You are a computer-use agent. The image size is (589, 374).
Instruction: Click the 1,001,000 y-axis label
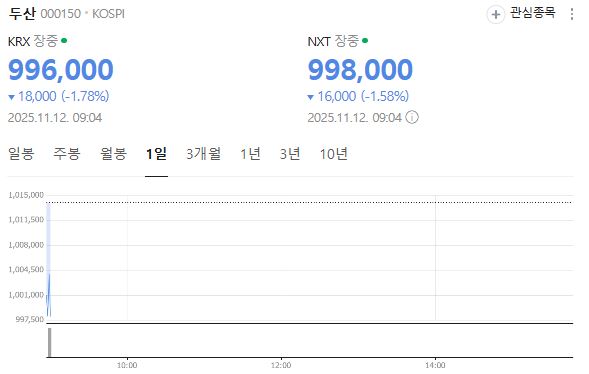26,295
